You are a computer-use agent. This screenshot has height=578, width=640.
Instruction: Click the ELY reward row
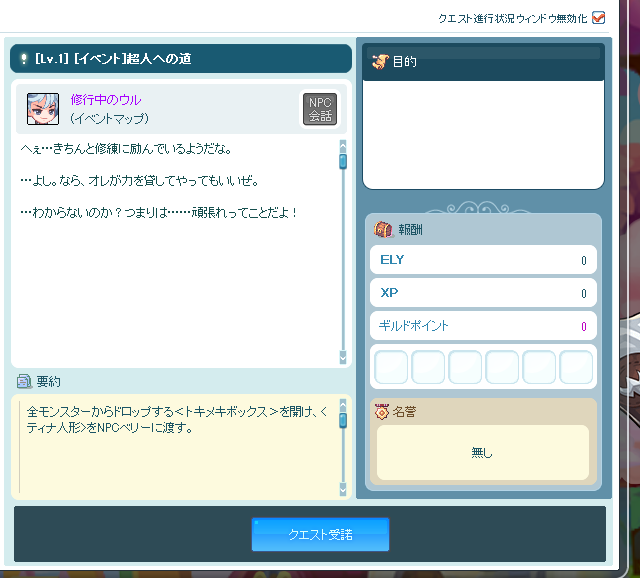pyautogui.click(x=483, y=260)
